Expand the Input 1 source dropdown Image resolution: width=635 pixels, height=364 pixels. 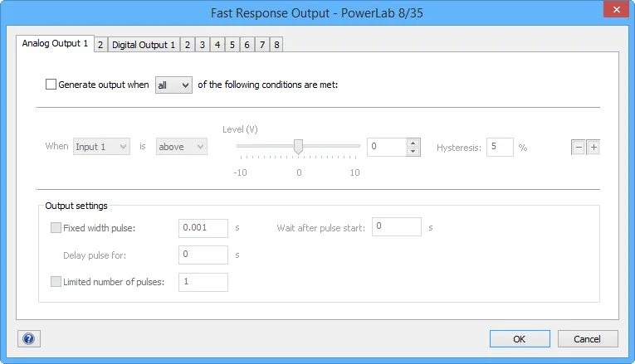coord(101,147)
